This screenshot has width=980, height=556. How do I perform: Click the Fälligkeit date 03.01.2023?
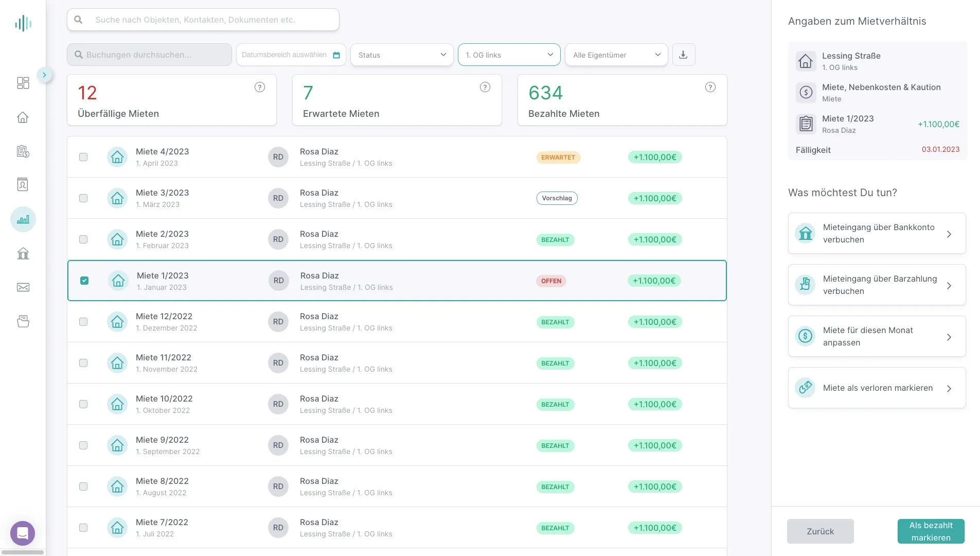pyautogui.click(x=940, y=149)
